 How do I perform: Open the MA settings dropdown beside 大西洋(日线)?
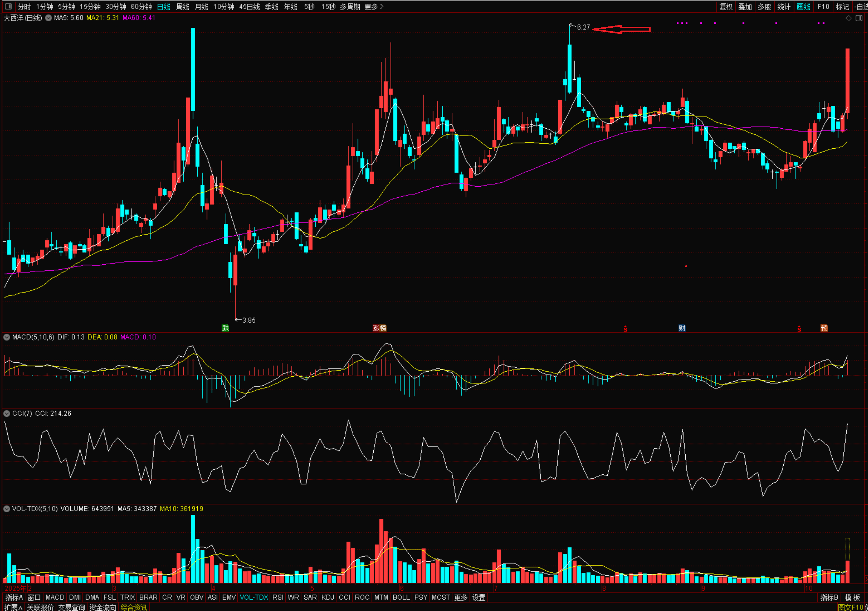(48, 18)
